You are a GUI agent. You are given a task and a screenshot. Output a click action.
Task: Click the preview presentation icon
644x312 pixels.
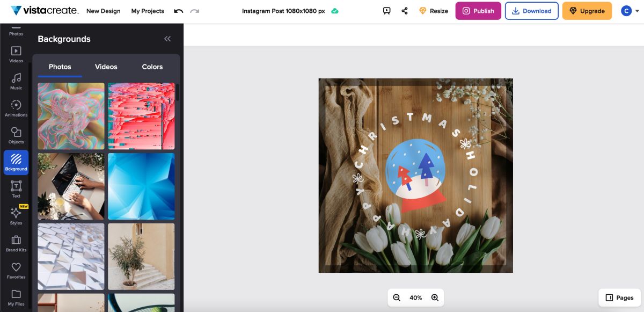coord(387,11)
